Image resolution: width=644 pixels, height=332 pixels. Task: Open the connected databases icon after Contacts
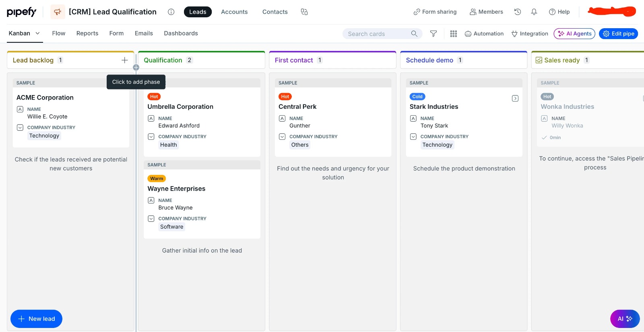coord(304,12)
